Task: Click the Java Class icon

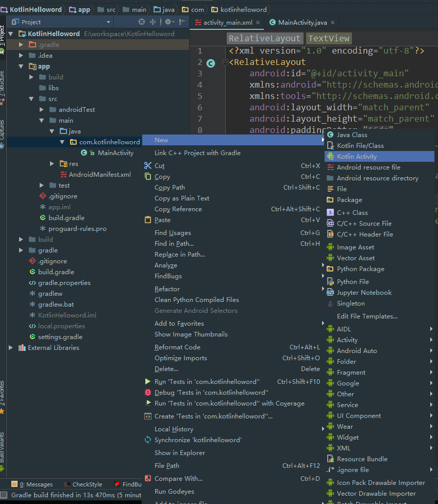Action: coord(330,135)
